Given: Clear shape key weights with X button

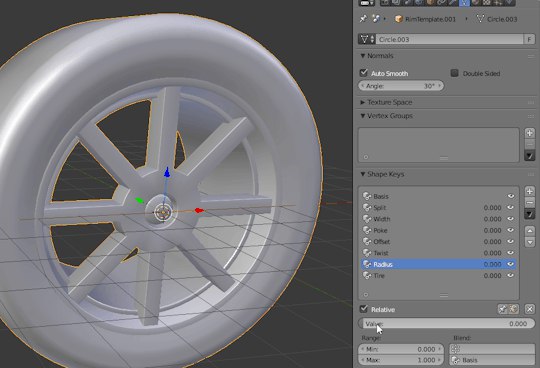Looking at the screenshot, I should click(530, 309).
